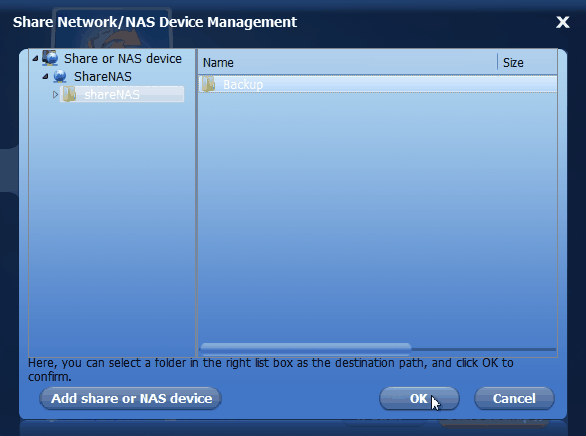The width and height of the screenshot is (586, 436).
Task: Click the network computer icon beside Share or NAS device
Action: tap(50, 58)
